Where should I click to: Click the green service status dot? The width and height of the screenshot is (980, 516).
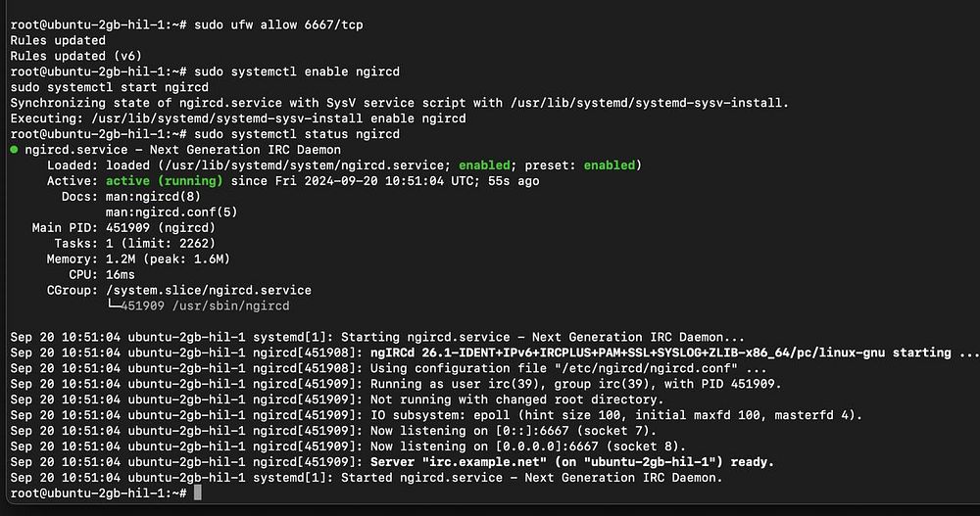tap(14, 150)
